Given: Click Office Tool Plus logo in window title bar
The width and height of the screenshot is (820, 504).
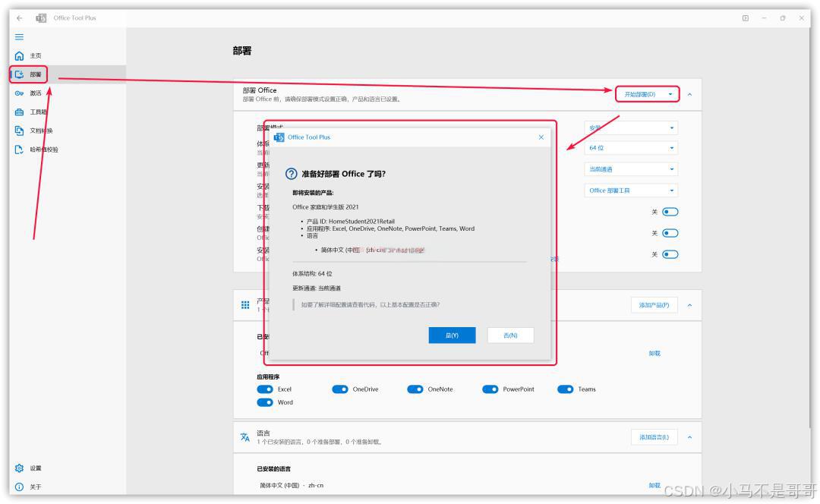Looking at the screenshot, I should click(41, 17).
